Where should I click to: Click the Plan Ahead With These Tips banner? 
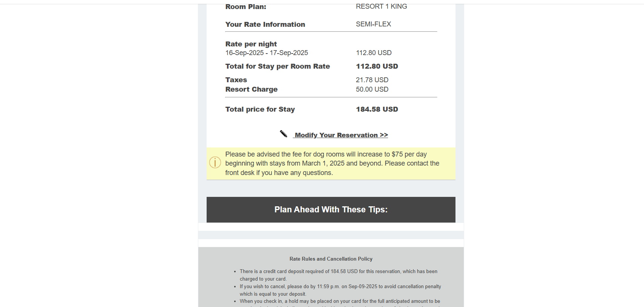click(331, 210)
